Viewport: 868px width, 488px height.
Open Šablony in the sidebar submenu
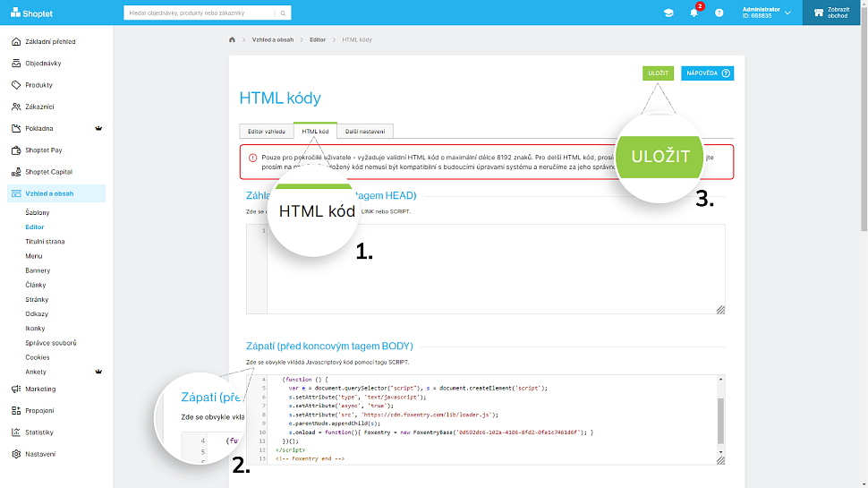pos(37,213)
